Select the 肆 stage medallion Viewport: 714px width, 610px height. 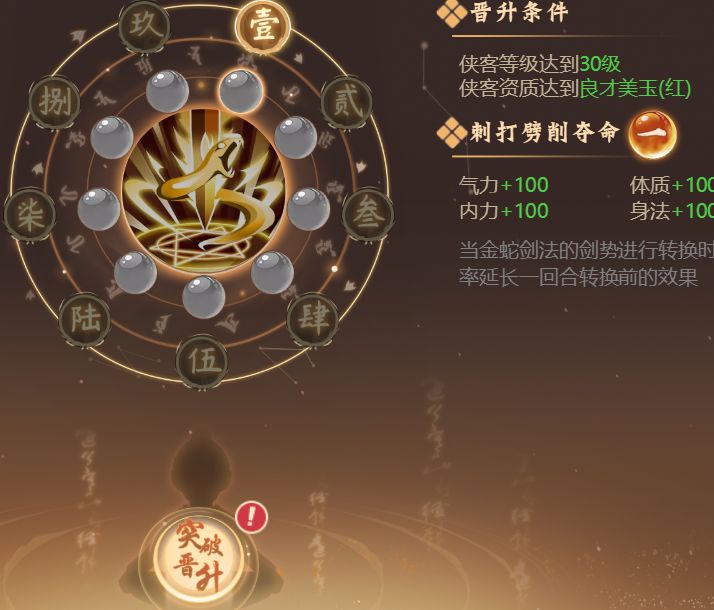click(313, 319)
